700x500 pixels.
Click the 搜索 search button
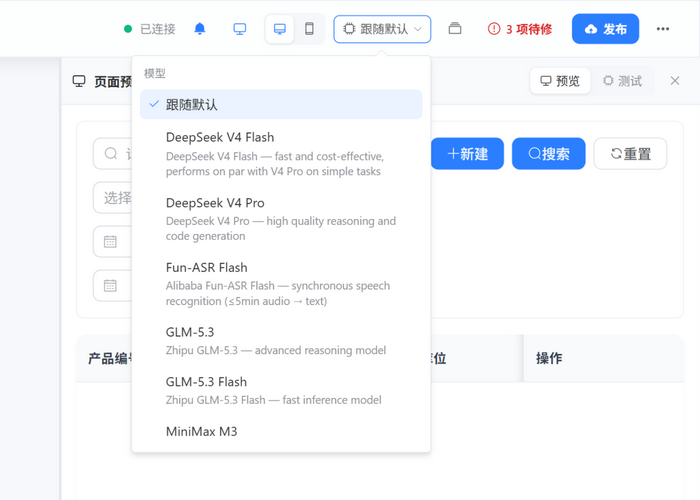click(549, 154)
